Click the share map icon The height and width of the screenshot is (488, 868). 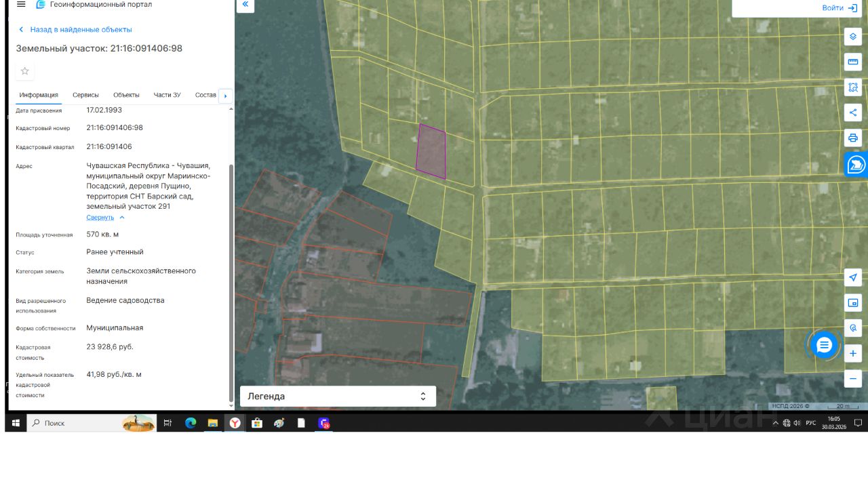tap(853, 113)
